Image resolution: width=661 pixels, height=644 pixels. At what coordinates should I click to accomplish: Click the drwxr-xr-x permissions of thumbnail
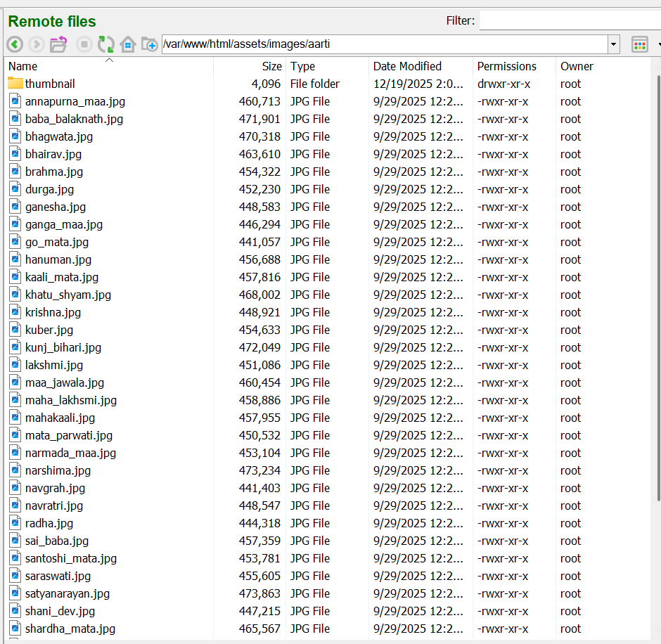coord(503,84)
